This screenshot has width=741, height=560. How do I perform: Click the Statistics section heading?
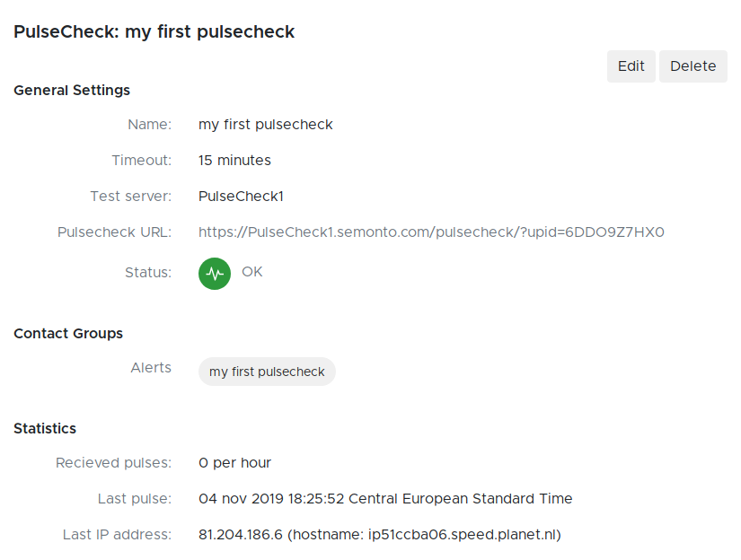[45, 429]
